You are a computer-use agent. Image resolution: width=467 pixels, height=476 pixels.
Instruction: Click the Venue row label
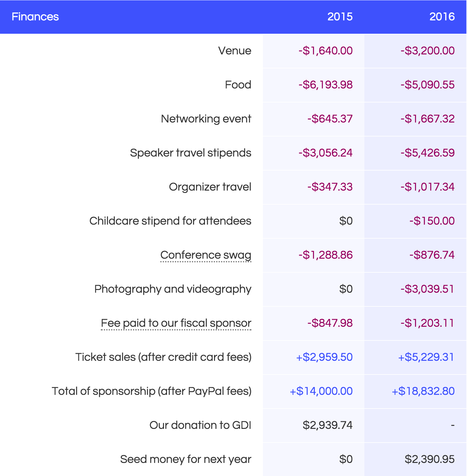click(x=234, y=51)
